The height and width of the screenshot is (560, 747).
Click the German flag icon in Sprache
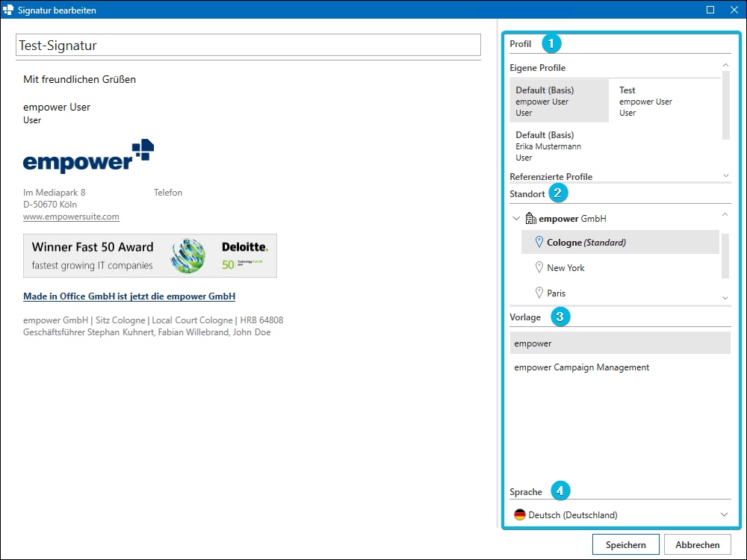pos(520,514)
